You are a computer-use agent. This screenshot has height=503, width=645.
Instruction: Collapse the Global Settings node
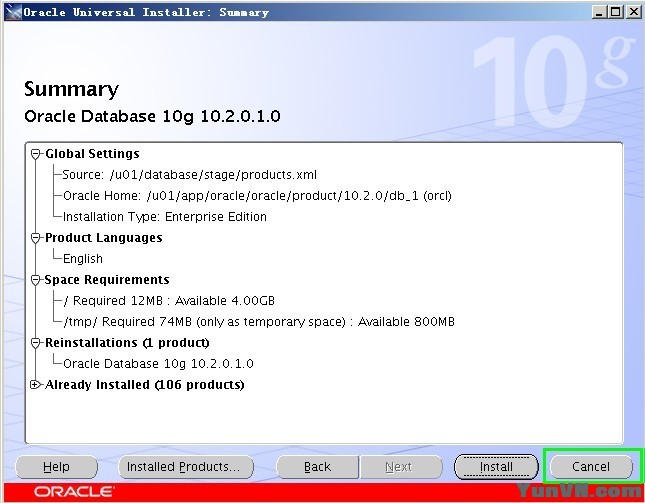coord(36,154)
